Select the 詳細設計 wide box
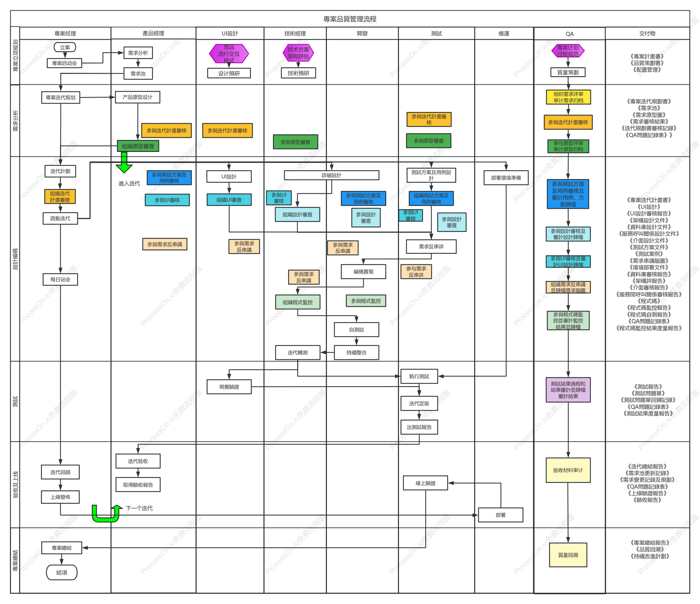Image resolution: width=700 pixels, height=604 pixels. [331, 175]
